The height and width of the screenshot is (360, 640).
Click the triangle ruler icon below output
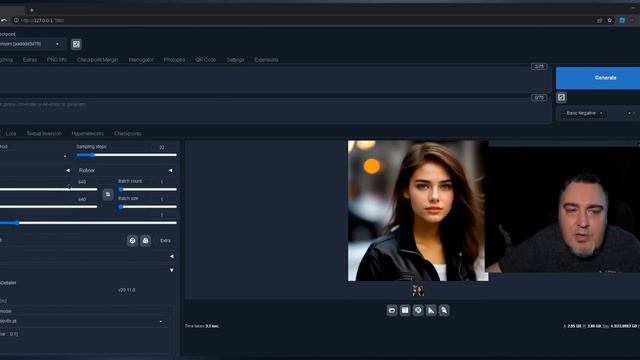[x=431, y=311]
